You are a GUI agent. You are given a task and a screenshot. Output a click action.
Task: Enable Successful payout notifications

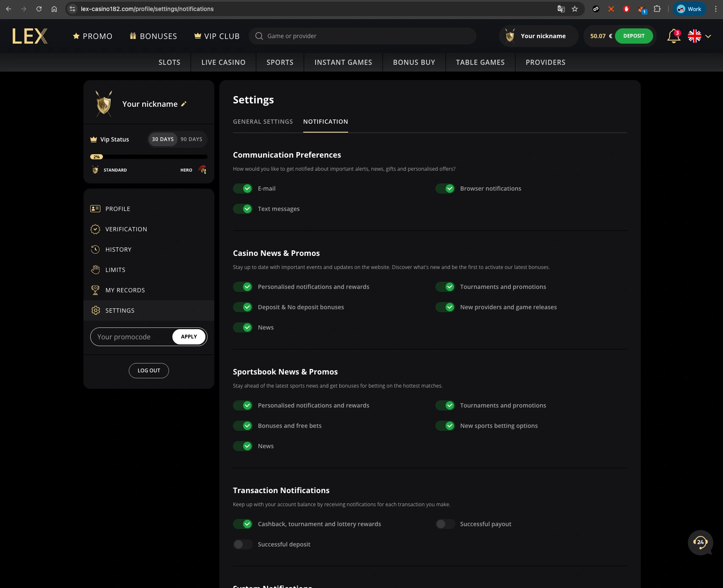point(445,524)
